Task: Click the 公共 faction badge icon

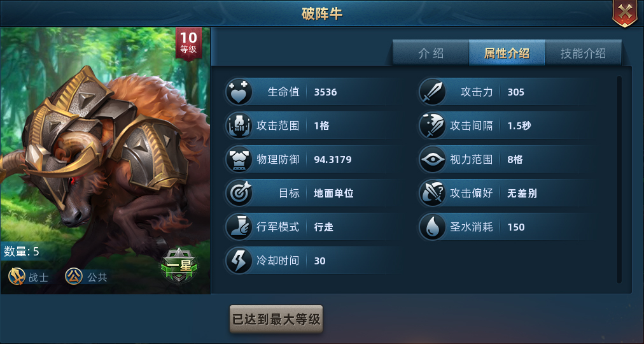Action: [74, 276]
